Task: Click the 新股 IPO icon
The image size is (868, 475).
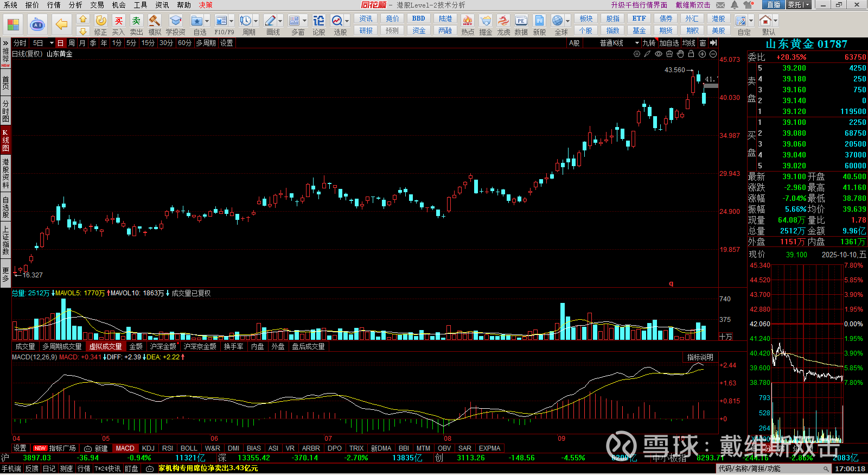Action: [x=539, y=24]
